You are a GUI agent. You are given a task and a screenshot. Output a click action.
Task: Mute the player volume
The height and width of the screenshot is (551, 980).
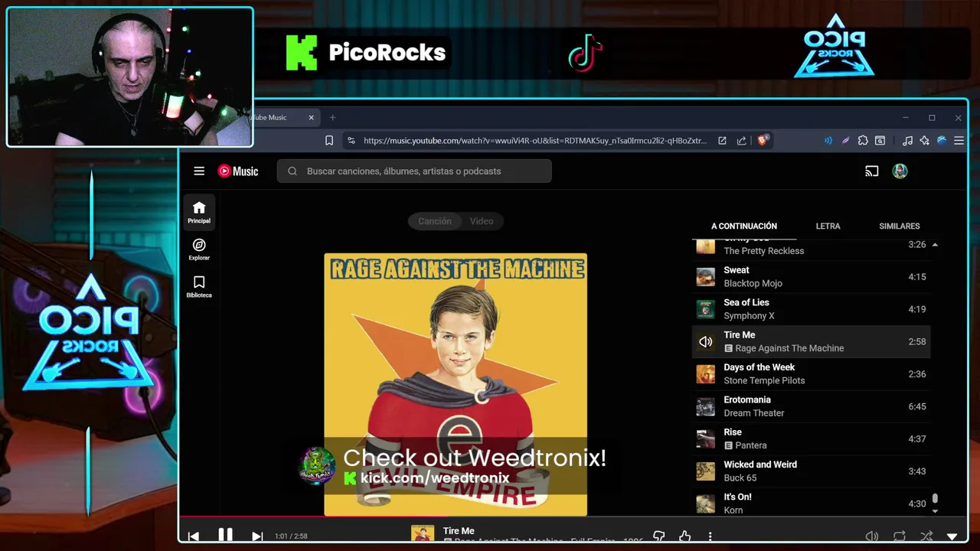point(871,536)
